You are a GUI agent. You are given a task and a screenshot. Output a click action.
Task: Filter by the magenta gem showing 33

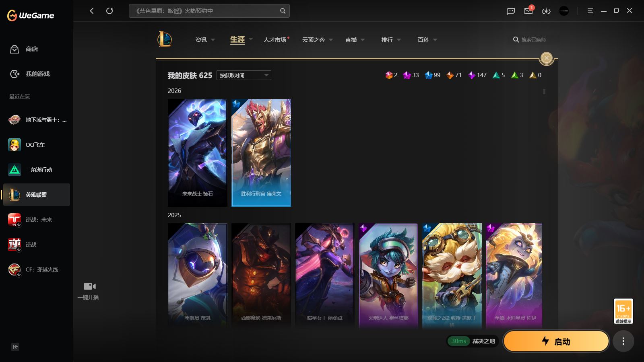411,75
